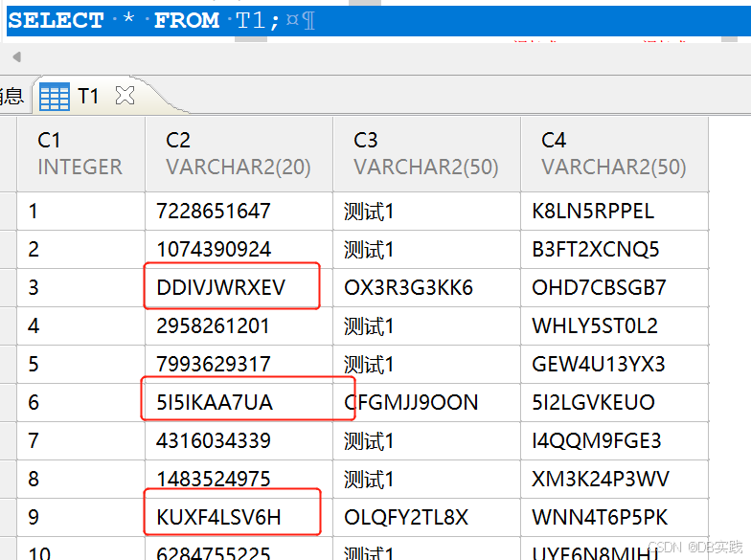Viewport: 751px width, 560px height.
Task: Click the C3 cell in row 1
Action: coord(426,211)
